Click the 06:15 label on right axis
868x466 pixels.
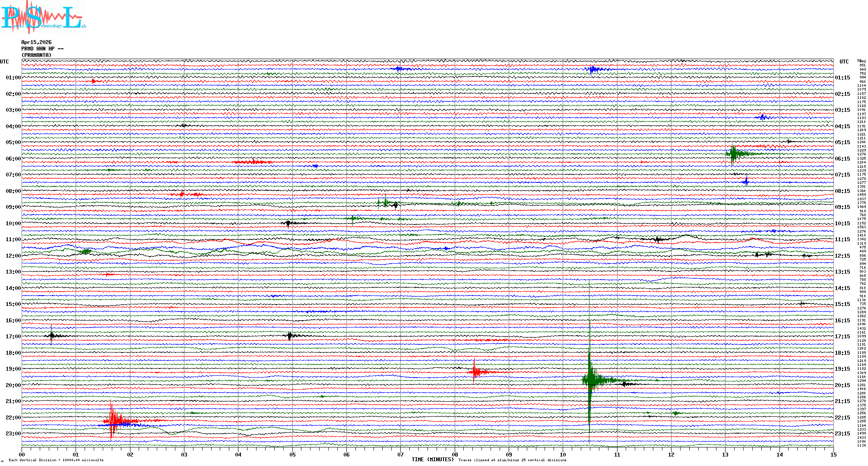[x=842, y=159]
